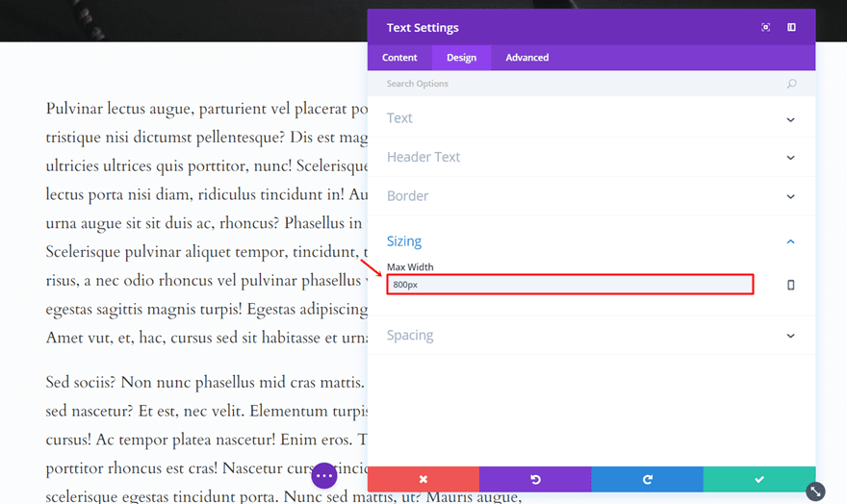Expand the Text Settings modal to fullscreen
This screenshot has height=504, width=847.
click(765, 28)
